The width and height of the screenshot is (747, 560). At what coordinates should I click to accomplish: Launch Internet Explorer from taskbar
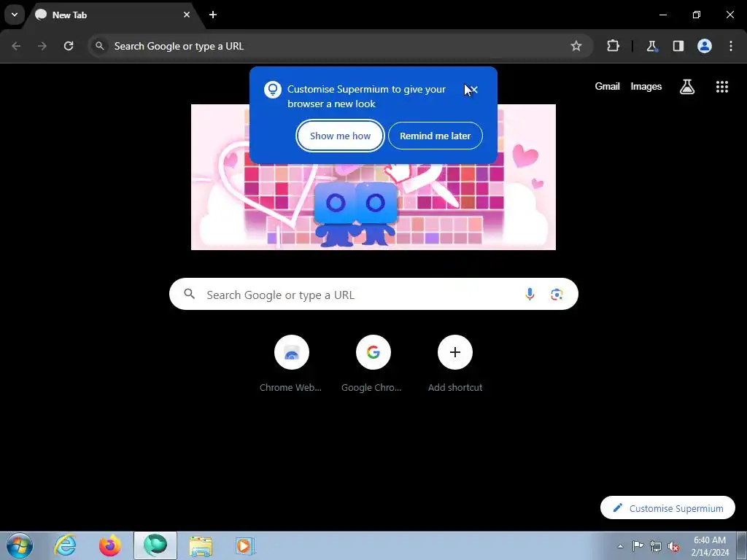(x=65, y=545)
